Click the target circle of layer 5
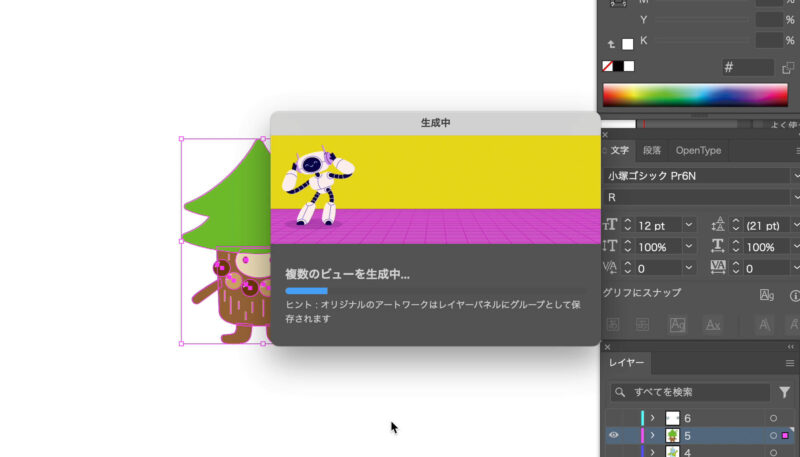This screenshot has width=800, height=457. point(773,436)
